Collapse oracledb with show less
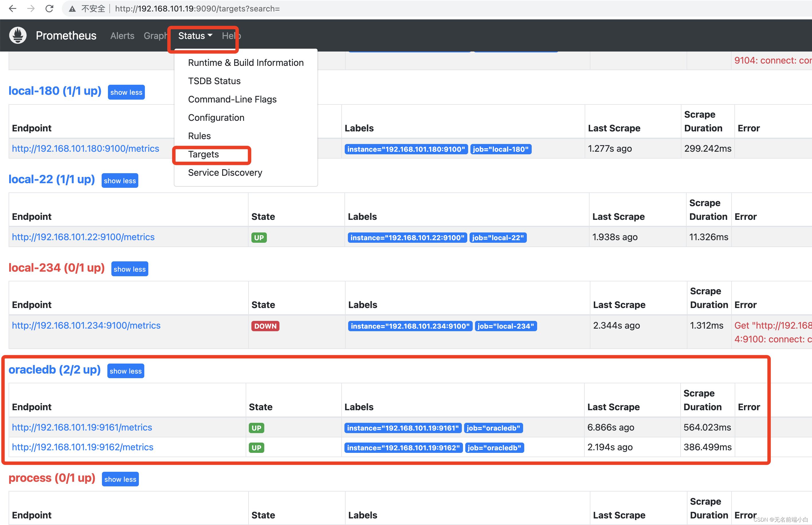812x525 pixels. point(125,371)
